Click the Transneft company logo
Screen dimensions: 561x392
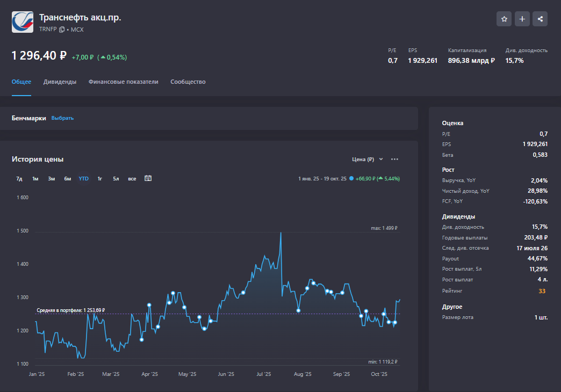pyautogui.click(x=23, y=22)
